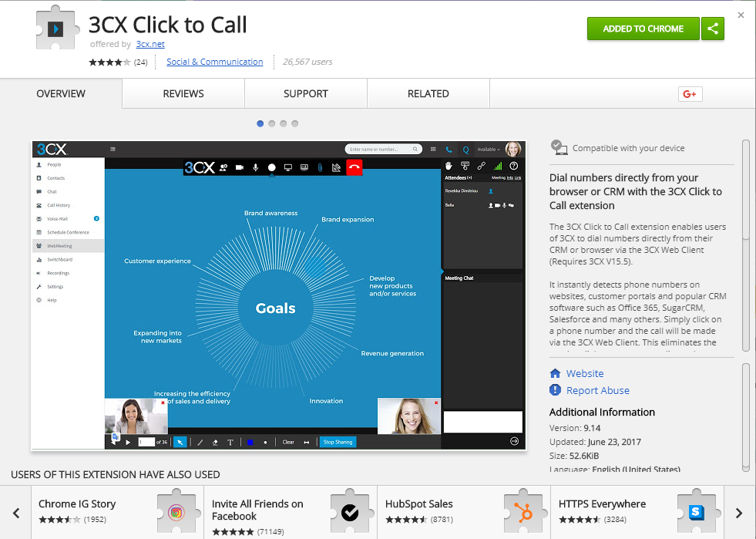
Task: Click the home icon beside Website
Action: [x=555, y=373]
